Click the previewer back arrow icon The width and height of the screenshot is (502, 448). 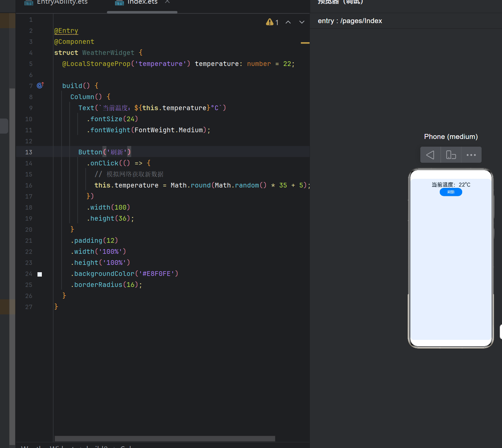(x=430, y=155)
